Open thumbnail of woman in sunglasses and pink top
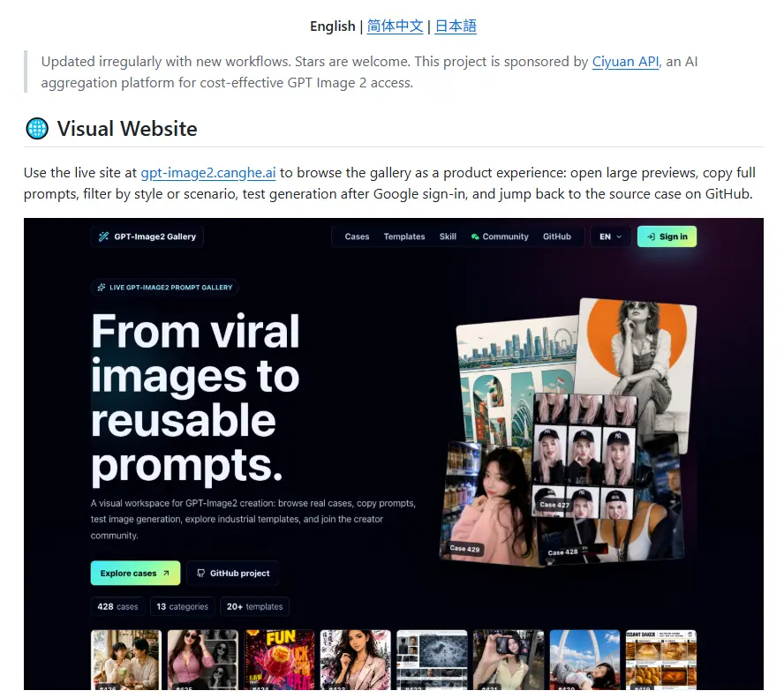The width and height of the screenshot is (784, 698). [202, 659]
